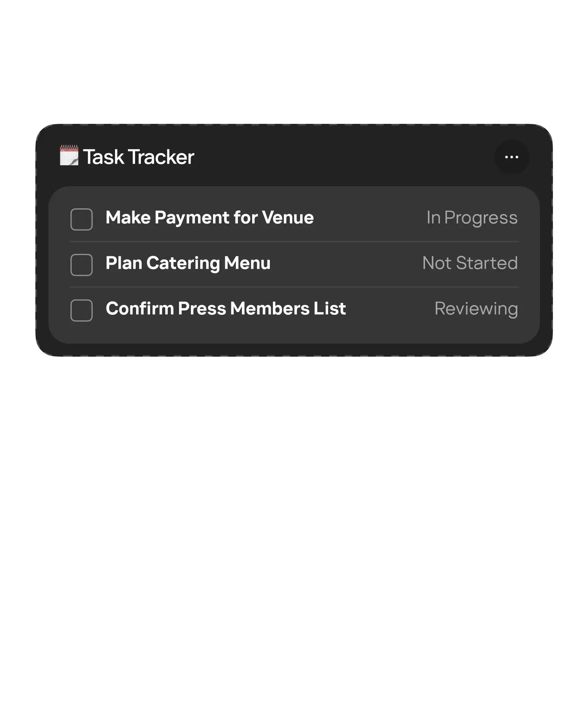Change the Not Started status
Image resolution: width=588 pixels, height=716 pixels.
470,263
